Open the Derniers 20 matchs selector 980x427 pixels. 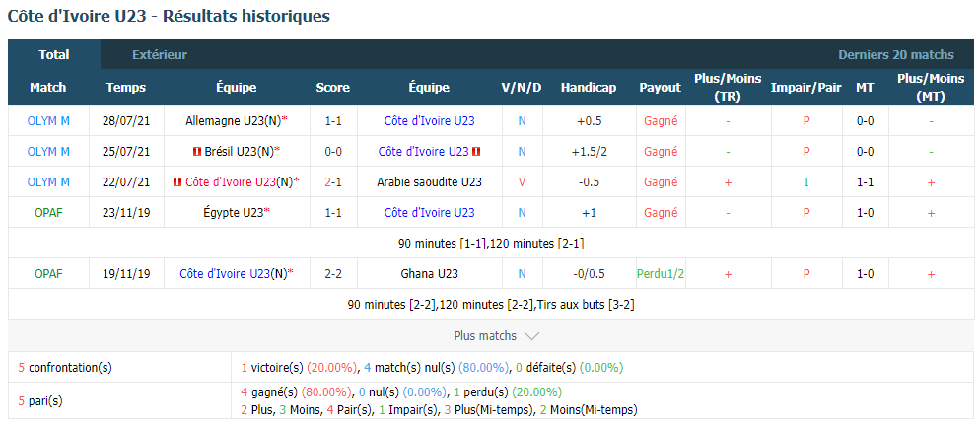895,55
